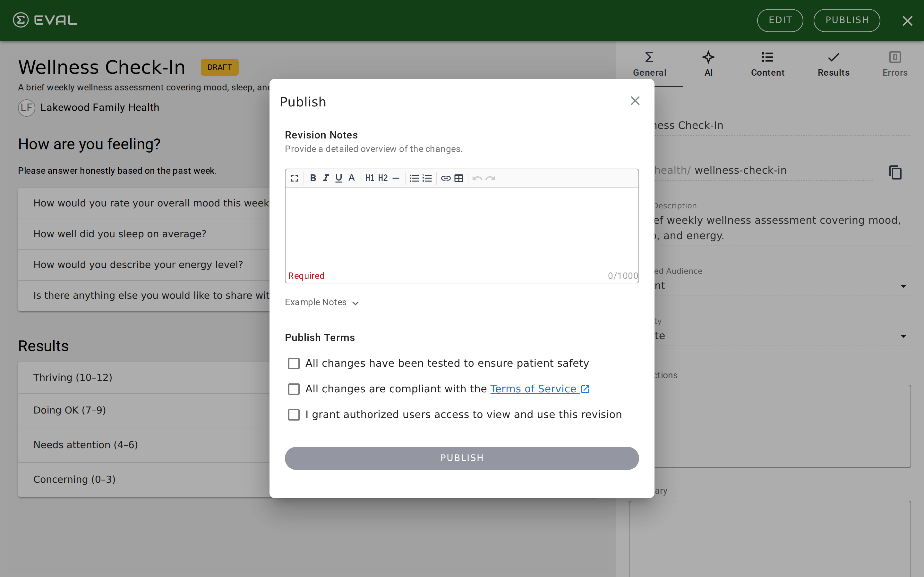The height and width of the screenshot is (577, 924).
Task: Open the text color picker
Action: tap(351, 178)
